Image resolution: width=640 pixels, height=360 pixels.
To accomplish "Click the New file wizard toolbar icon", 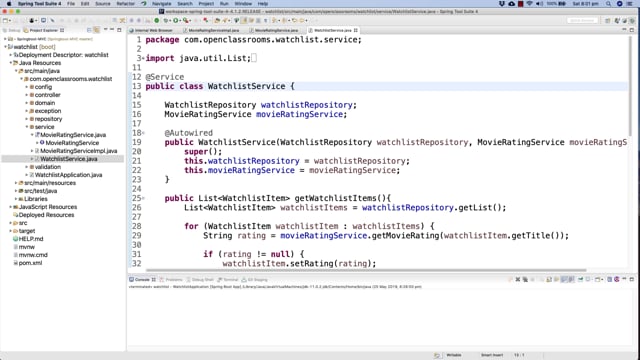I will (6, 20).
